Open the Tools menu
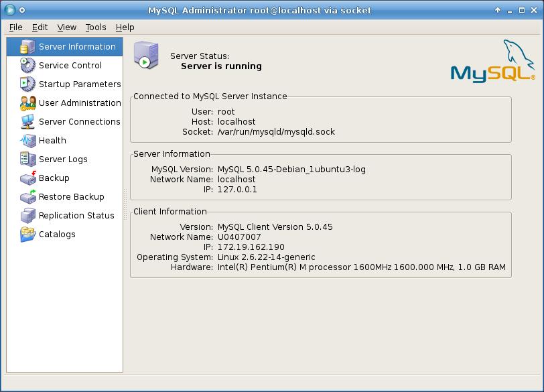Image resolution: width=544 pixels, height=392 pixels. pos(96,27)
